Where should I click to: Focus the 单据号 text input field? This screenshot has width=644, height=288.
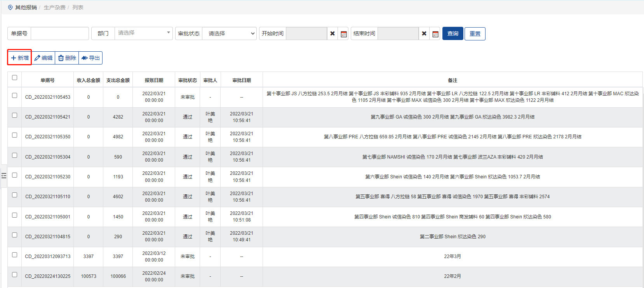pyautogui.click(x=60, y=33)
